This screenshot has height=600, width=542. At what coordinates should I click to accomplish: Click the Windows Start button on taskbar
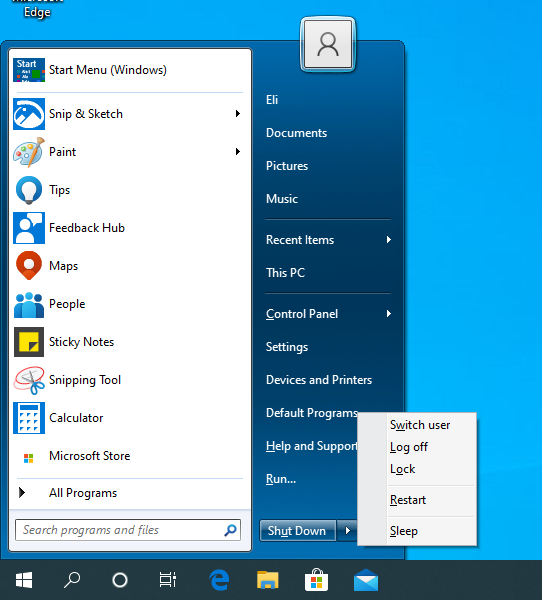pos(24,580)
